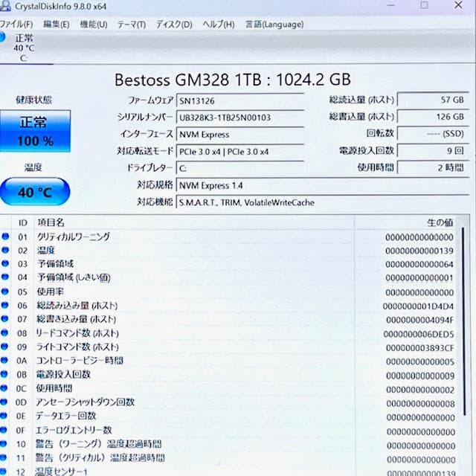
Task: Click raw value 000000001D4D4
Action: (418, 306)
